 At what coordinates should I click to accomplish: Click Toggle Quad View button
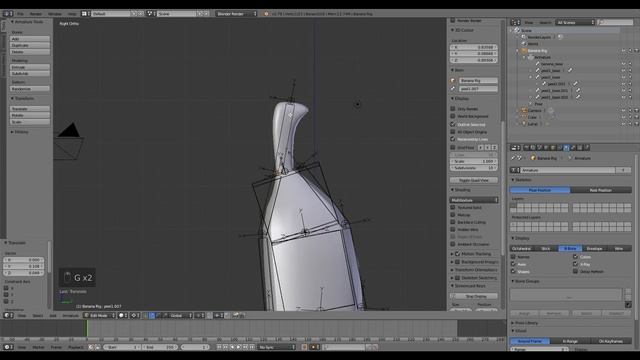click(x=474, y=180)
